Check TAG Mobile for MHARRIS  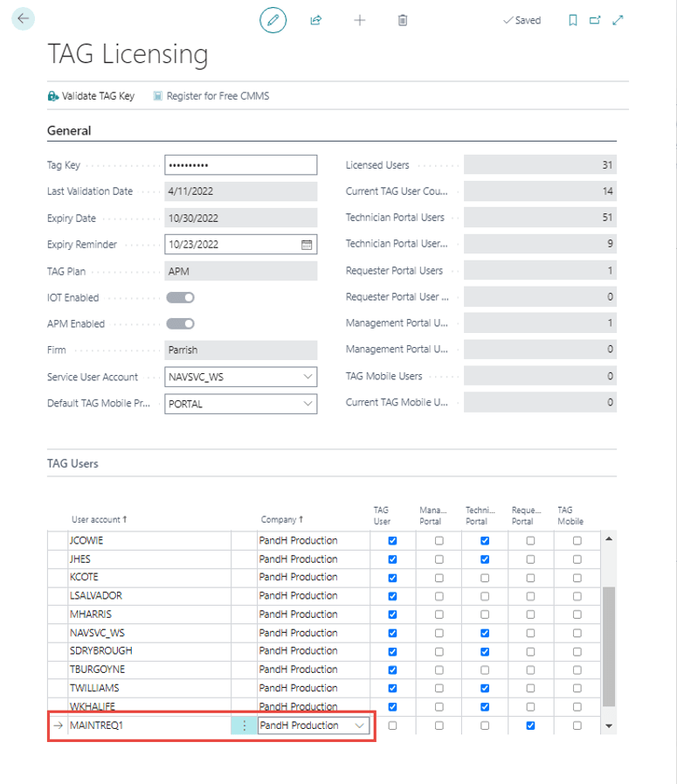pos(577,614)
